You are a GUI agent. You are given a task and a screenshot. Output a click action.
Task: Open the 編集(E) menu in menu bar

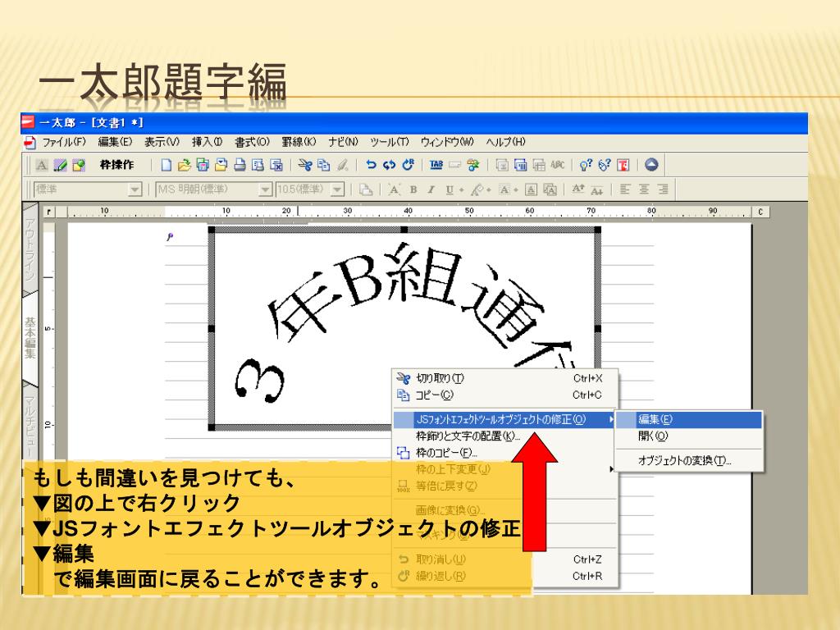[x=115, y=142]
